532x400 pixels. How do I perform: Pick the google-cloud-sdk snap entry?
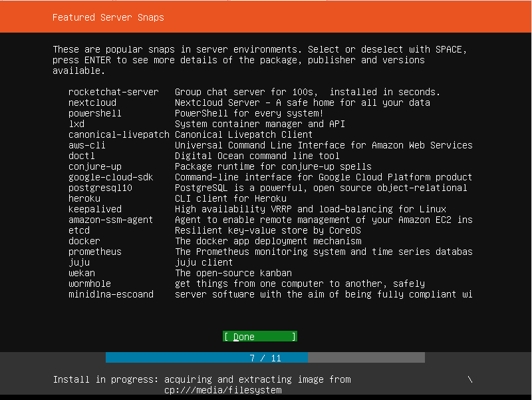pyautogui.click(x=271, y=177)
